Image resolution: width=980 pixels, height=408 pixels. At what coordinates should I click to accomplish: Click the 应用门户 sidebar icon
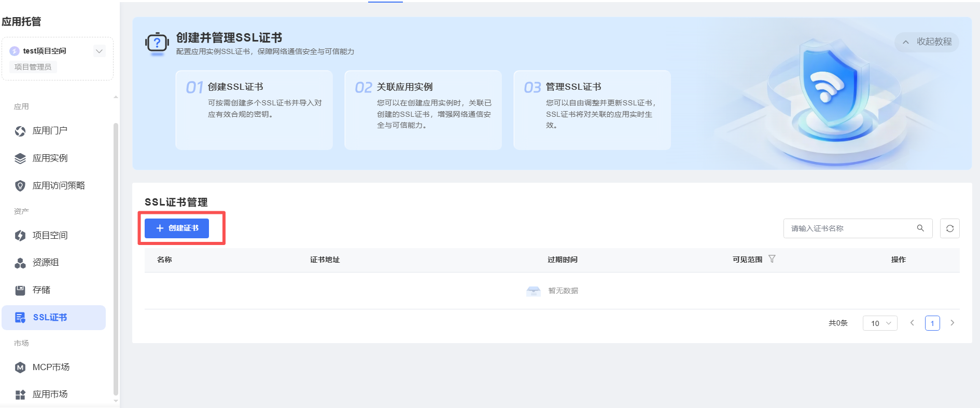point(20,131)
